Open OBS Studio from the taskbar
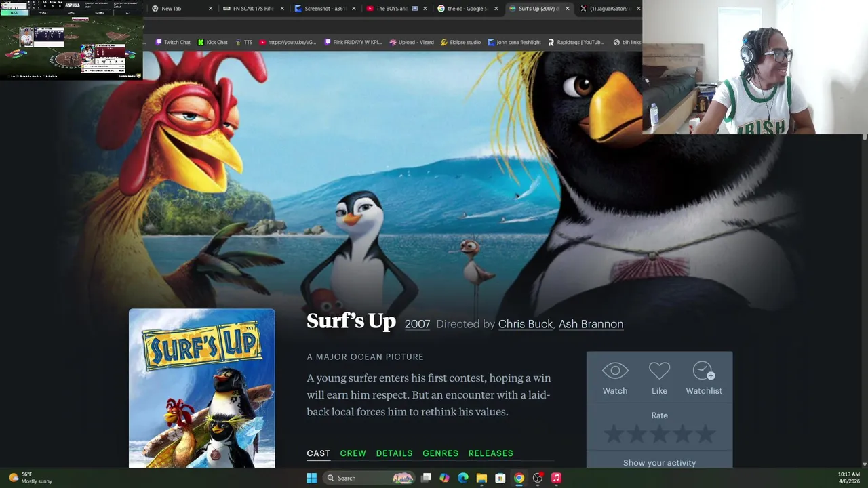This screenshot has height=488, width=868. point(537,478)
